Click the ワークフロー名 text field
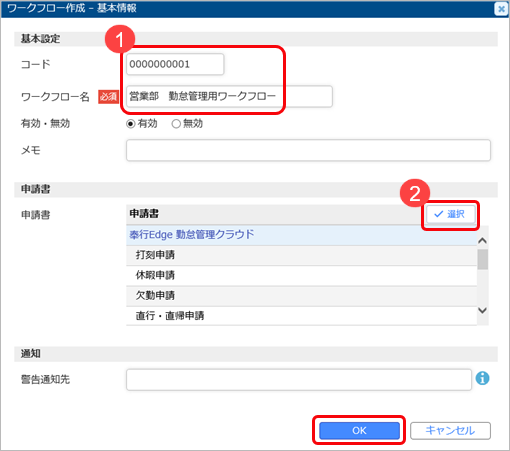 (x=229, y=96)
